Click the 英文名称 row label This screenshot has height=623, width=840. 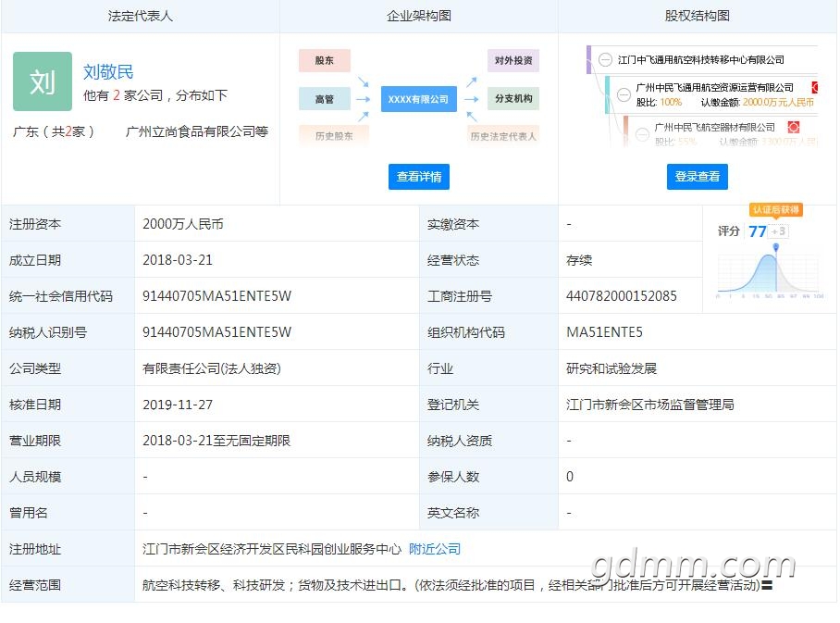pyautogui.click(x=452, y=513)
